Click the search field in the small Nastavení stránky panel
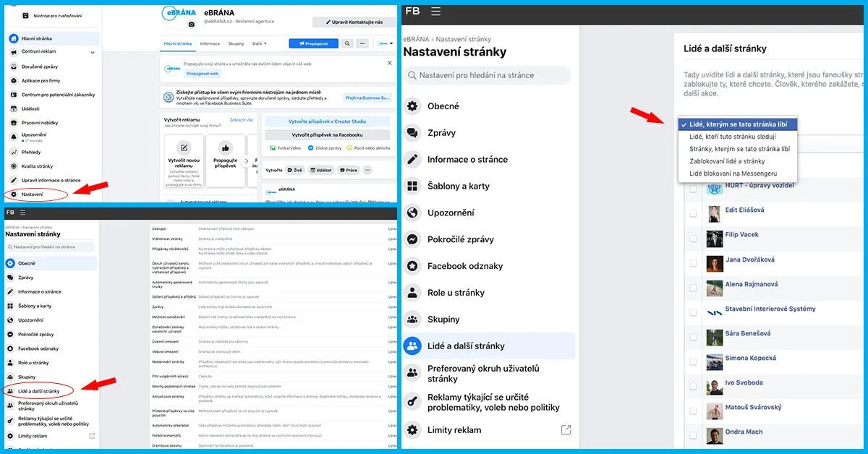This screenshot has width=868, height=454. pos(50,247)
